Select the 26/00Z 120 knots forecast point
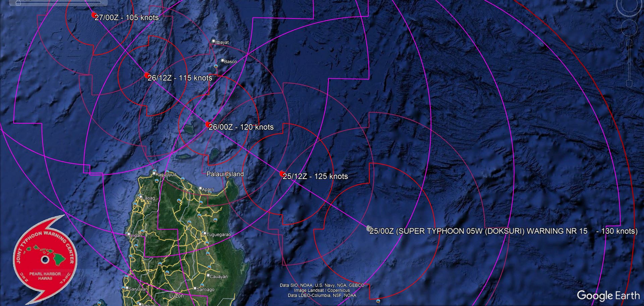This screenshot has height=306, width=644. 208,125
